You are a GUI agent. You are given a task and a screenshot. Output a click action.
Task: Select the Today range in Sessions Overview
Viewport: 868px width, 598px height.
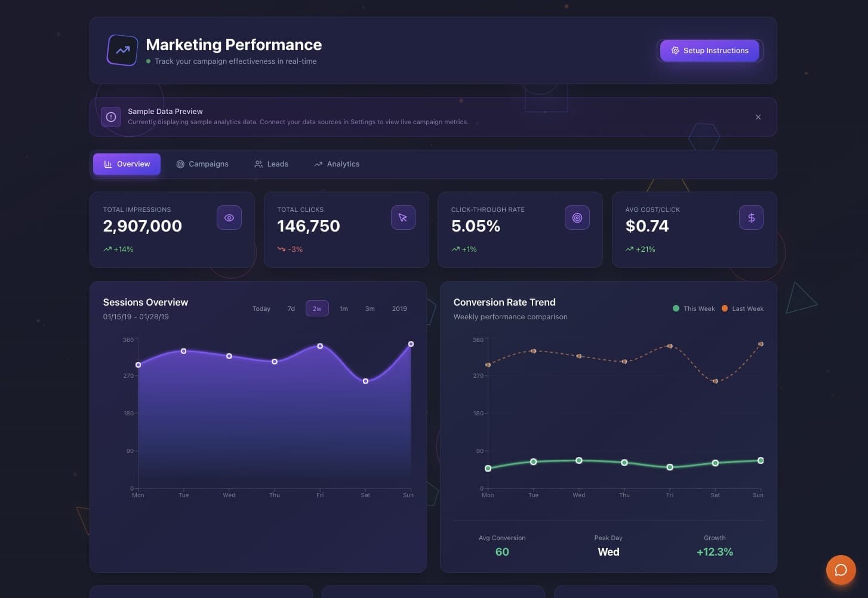click(261, 309)
